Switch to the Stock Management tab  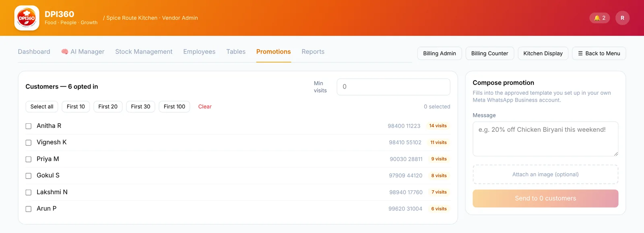coord(144,52)
